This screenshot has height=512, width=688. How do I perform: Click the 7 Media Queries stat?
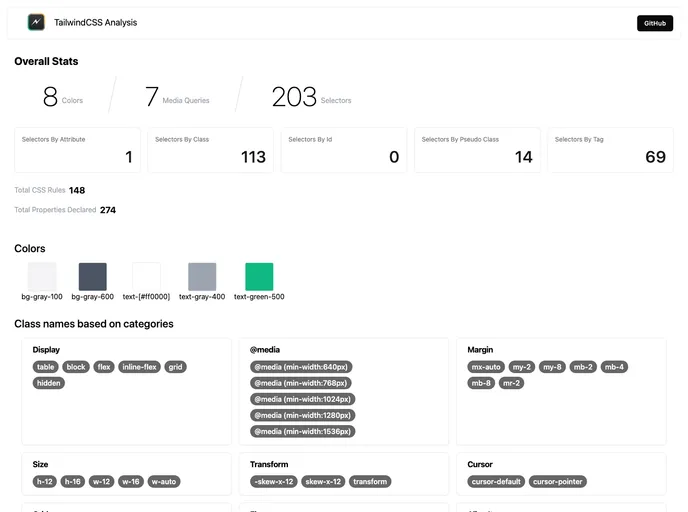click(177, 97)
